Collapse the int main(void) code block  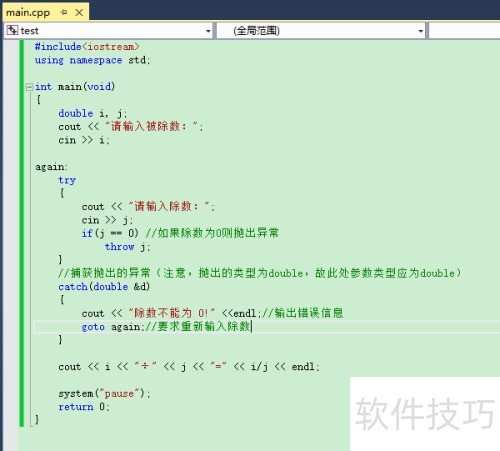pos(29,87)
